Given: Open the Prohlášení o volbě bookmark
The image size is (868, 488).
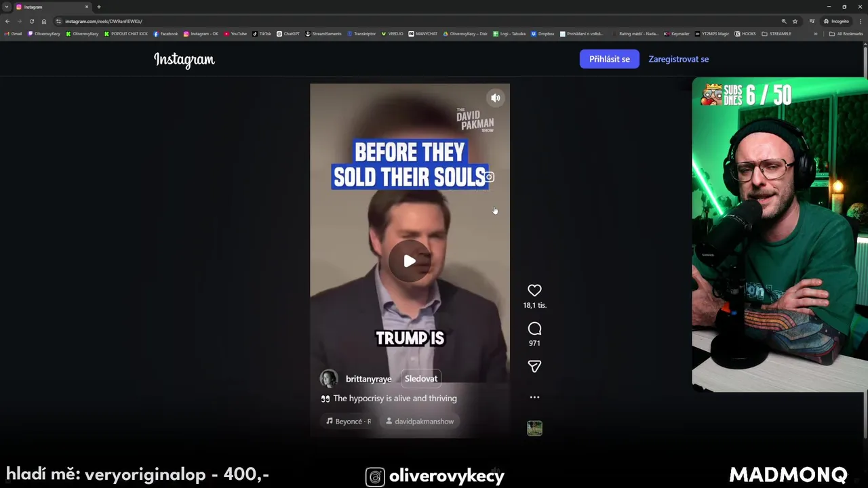Looking at the screenshot, I should coord(581,33).
